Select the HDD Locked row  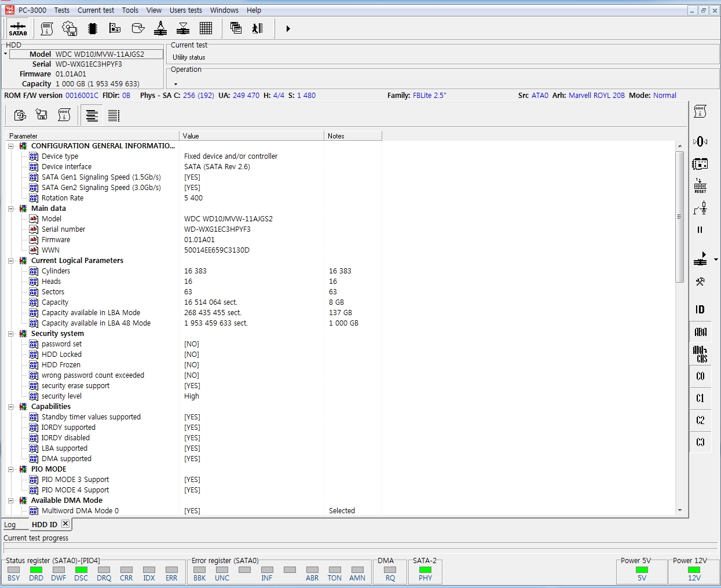pyautogui.click(x=194, y=355)
